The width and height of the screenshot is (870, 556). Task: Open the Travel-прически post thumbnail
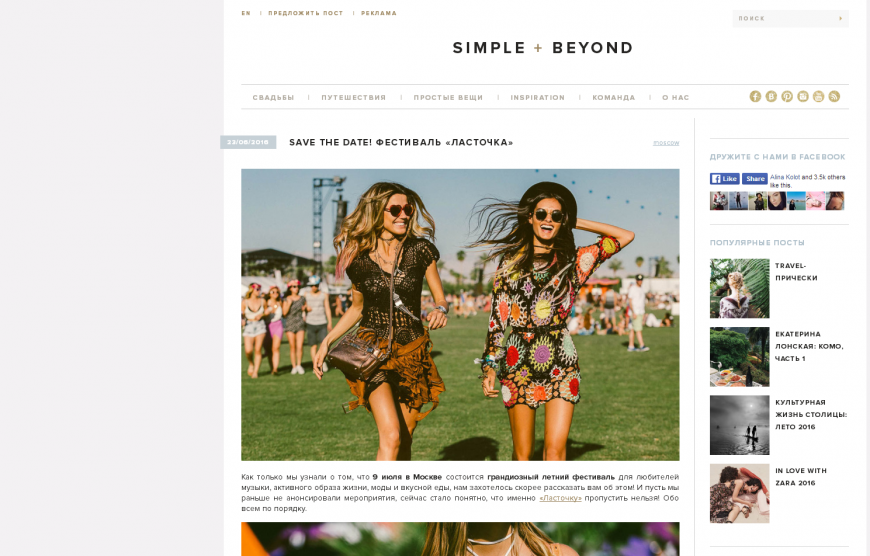[740, 289]
